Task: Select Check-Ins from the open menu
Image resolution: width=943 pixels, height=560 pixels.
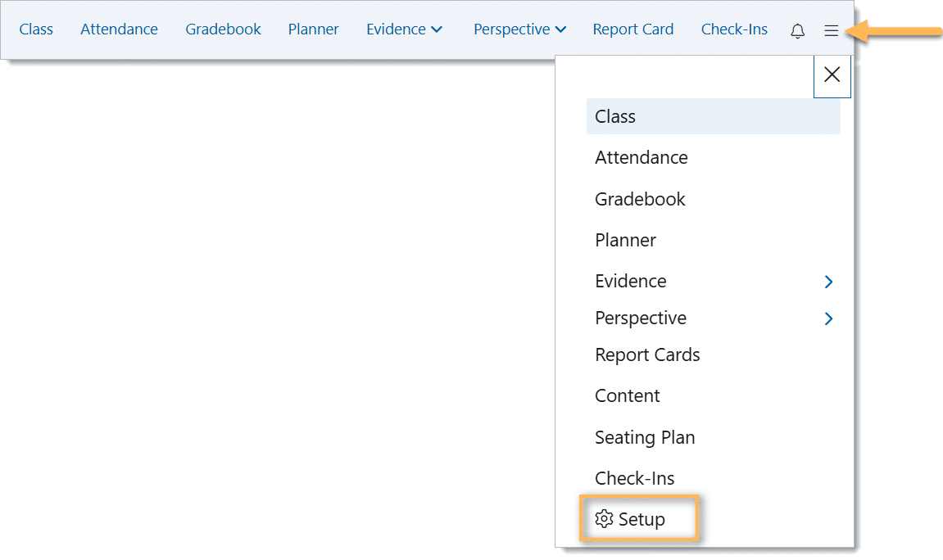Action: [x=635, y=477]
